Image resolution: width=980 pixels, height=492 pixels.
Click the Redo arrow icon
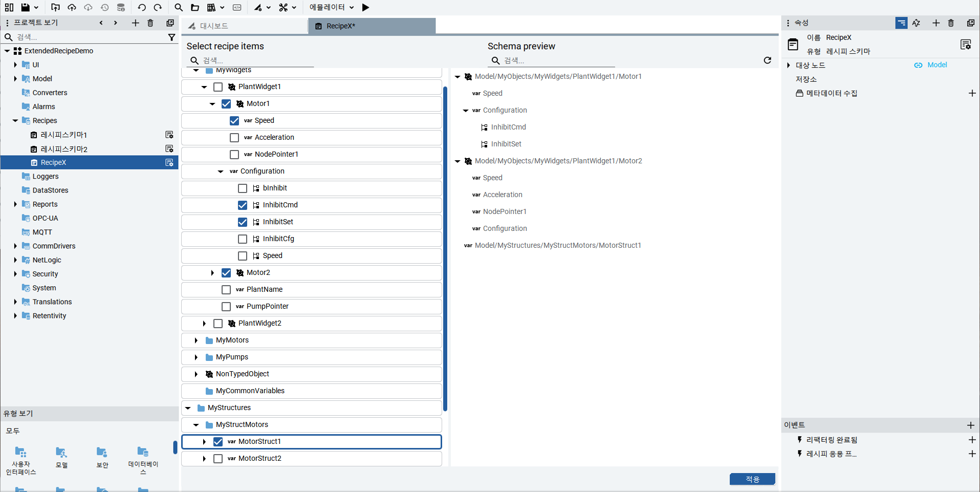[158, 7]
